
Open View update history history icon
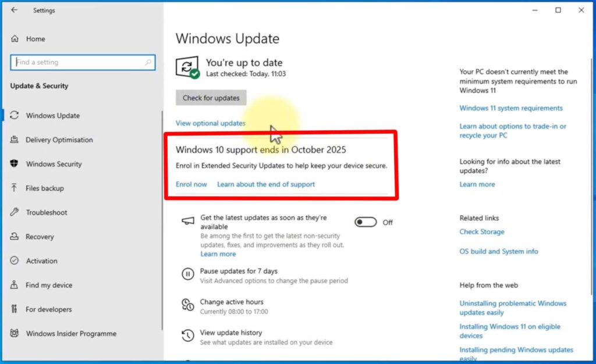point(187,336)
